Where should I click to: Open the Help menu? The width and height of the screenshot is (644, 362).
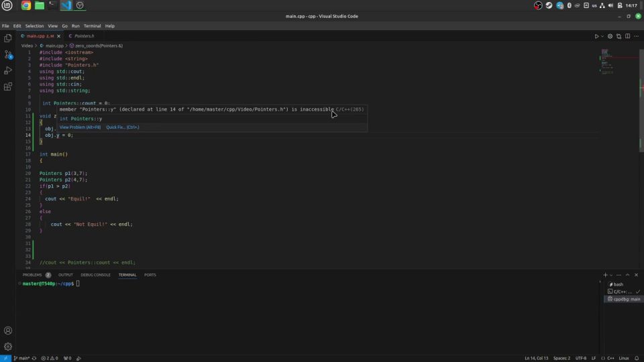pyautogui.click(x=109, y=26)
